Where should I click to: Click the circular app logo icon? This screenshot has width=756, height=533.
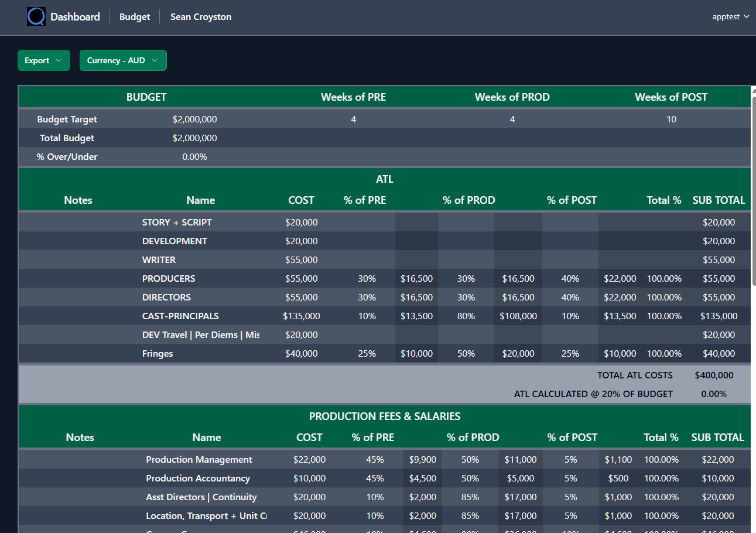click(36, 16)
